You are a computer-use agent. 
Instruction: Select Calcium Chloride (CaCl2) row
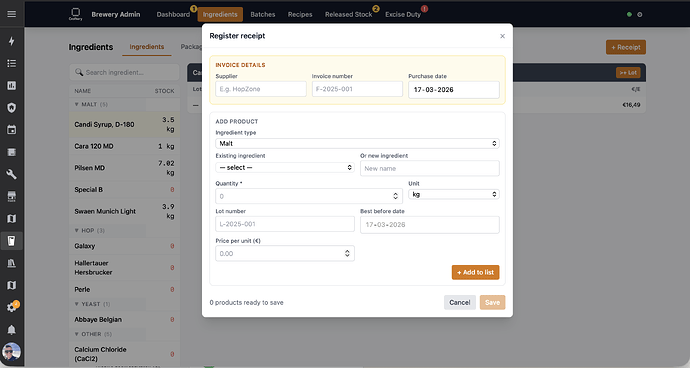pos(125,354)
